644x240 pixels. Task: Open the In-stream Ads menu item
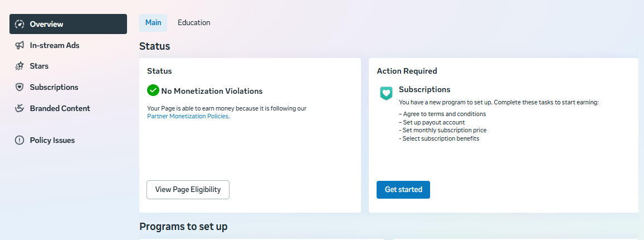[x=55, y=45]
